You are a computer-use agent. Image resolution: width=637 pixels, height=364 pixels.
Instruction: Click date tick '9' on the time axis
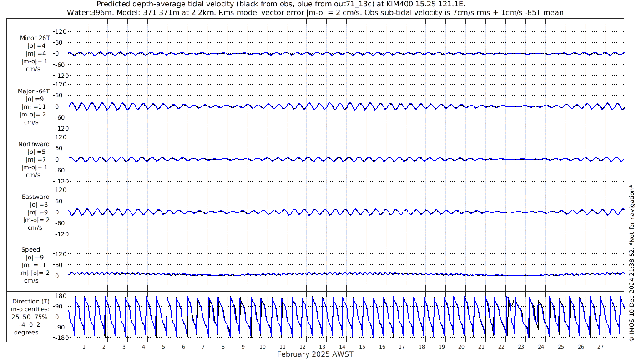[x=243, y=347]
